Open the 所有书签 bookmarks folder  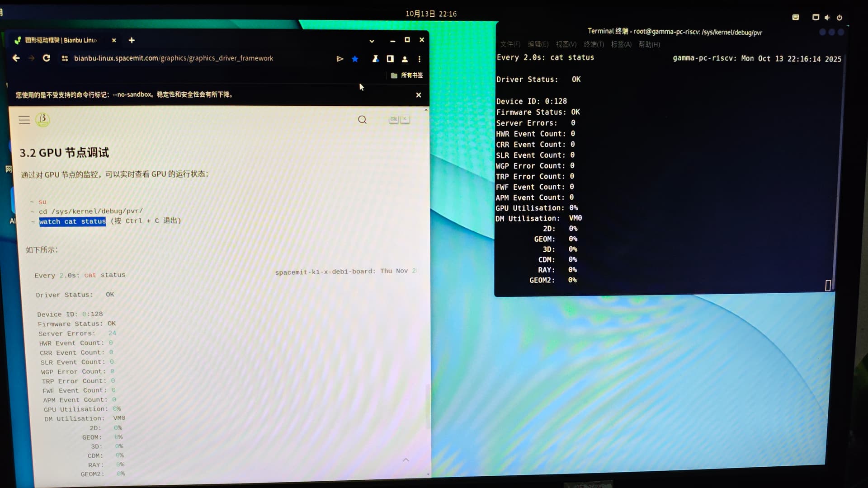407,75
